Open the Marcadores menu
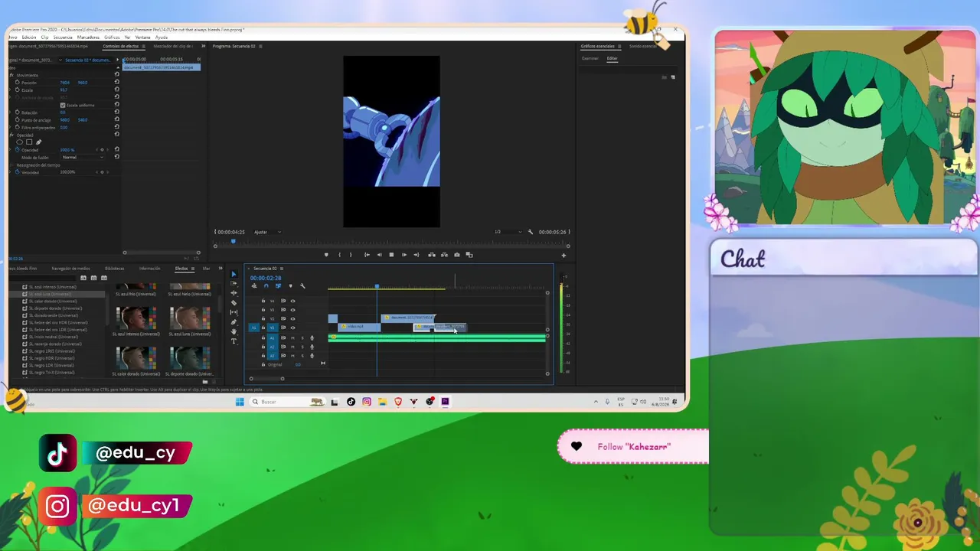This screenshot has width=980, height=551. pyautogui.click(x=88, y=37)
